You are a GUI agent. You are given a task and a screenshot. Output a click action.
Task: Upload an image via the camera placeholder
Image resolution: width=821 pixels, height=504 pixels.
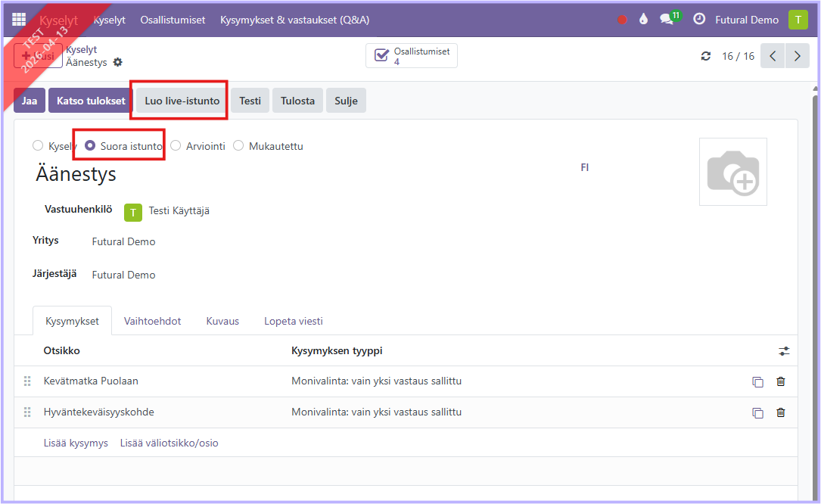(x=732, y=172)
